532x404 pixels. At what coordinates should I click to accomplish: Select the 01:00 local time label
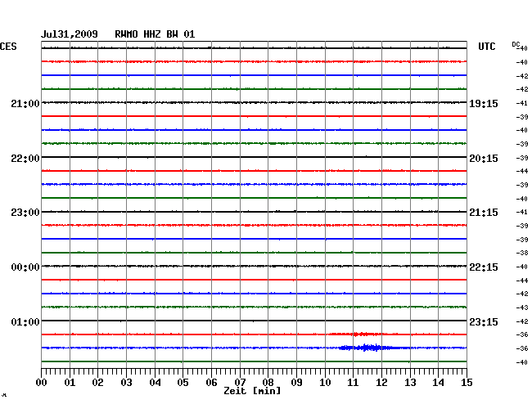tap(25, 321)
